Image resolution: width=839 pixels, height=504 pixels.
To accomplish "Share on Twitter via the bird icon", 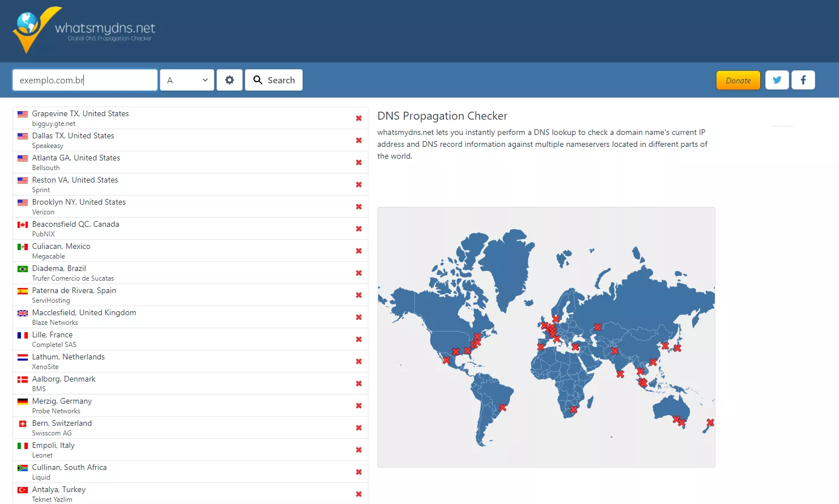I will [x=777, y=80].
